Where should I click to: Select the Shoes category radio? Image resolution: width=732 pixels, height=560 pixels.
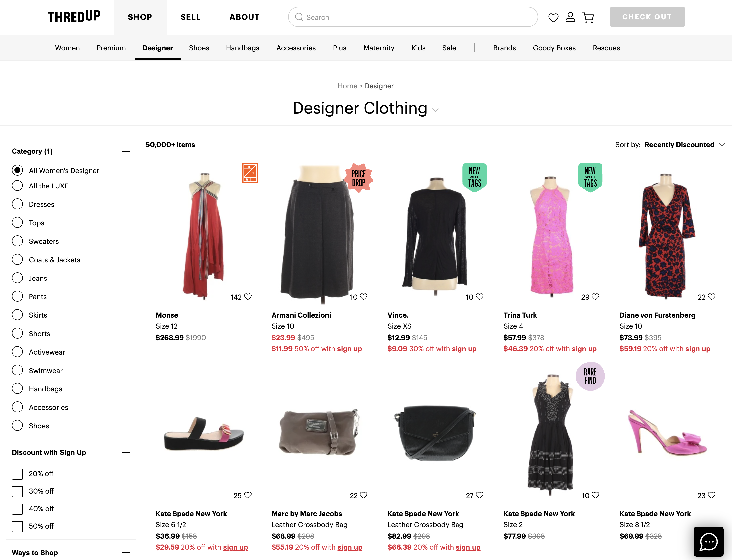click(x=18, y=426)
